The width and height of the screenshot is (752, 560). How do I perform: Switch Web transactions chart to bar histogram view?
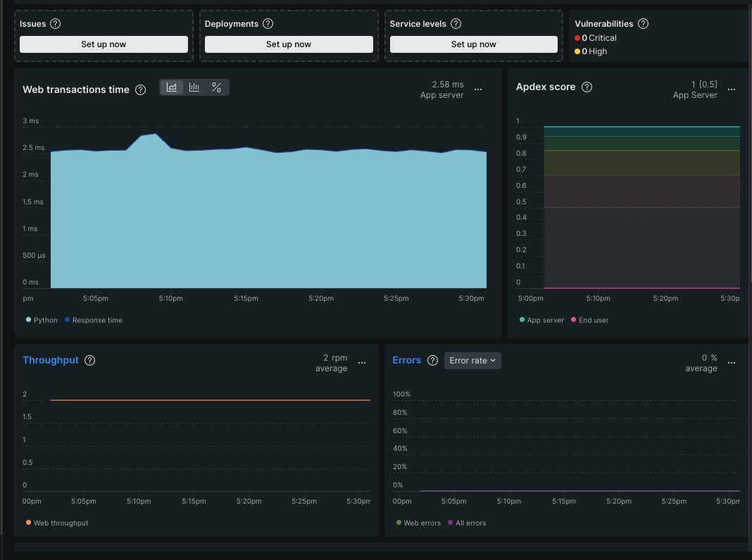tap(194, 87)
